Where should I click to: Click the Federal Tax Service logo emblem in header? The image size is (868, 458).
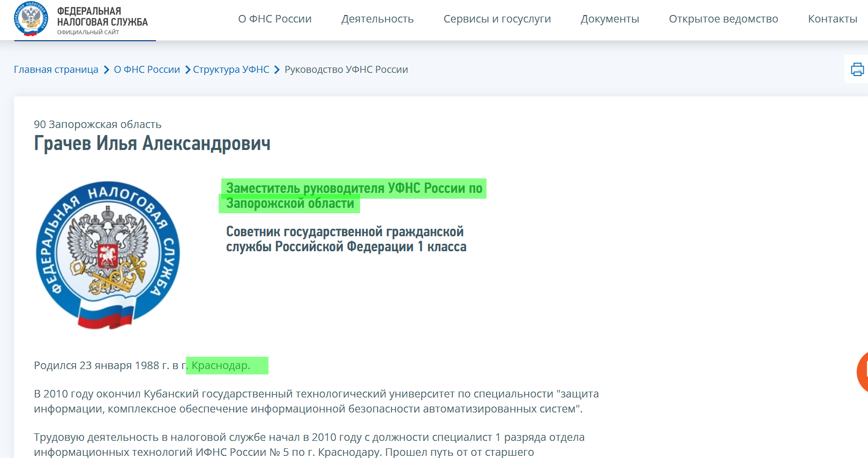coord(31,19)
